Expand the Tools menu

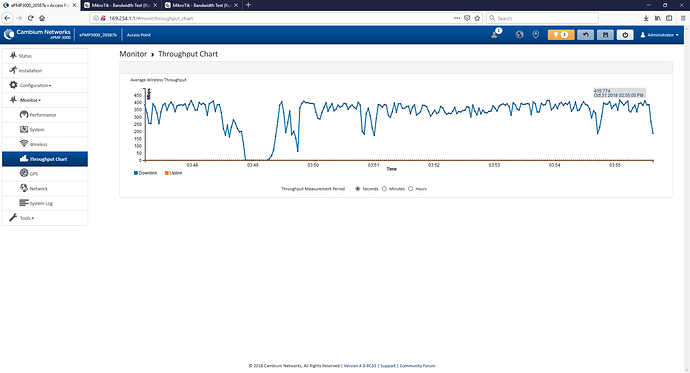pos(45,218)
